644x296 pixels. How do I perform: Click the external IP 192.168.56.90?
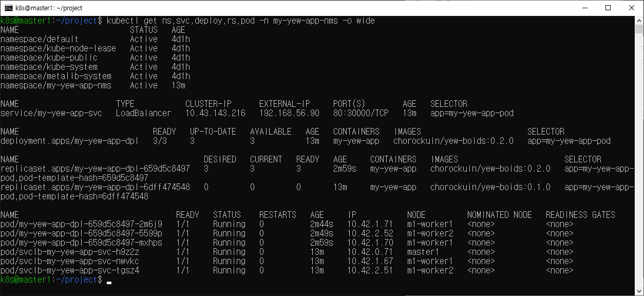point(289,113)
